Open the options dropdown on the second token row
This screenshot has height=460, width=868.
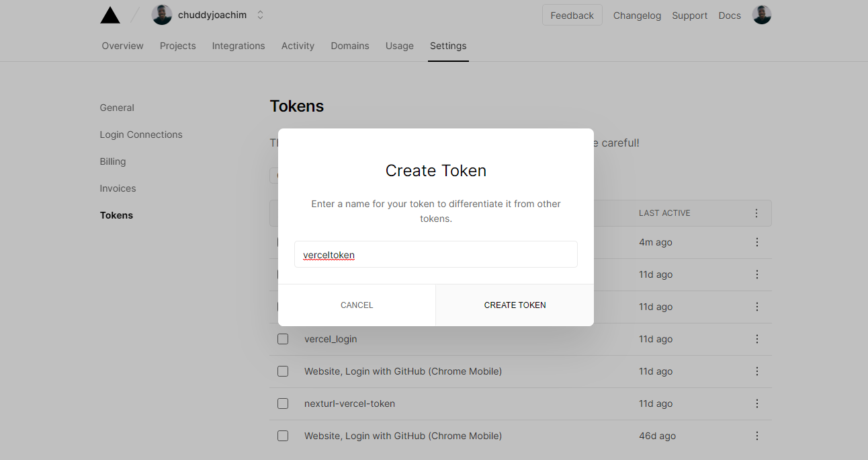point(757,274)
